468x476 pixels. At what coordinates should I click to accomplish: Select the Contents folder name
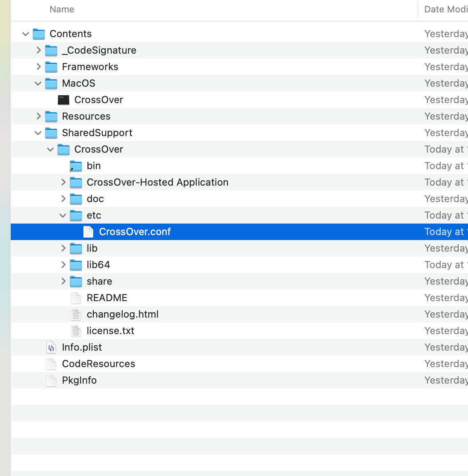(71, 34)
